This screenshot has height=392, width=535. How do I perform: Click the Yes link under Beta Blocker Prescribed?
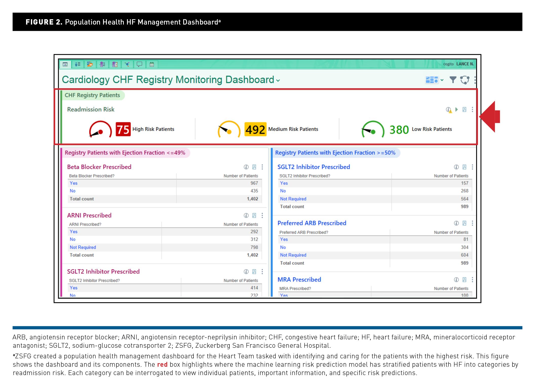(x=74, y=183)
